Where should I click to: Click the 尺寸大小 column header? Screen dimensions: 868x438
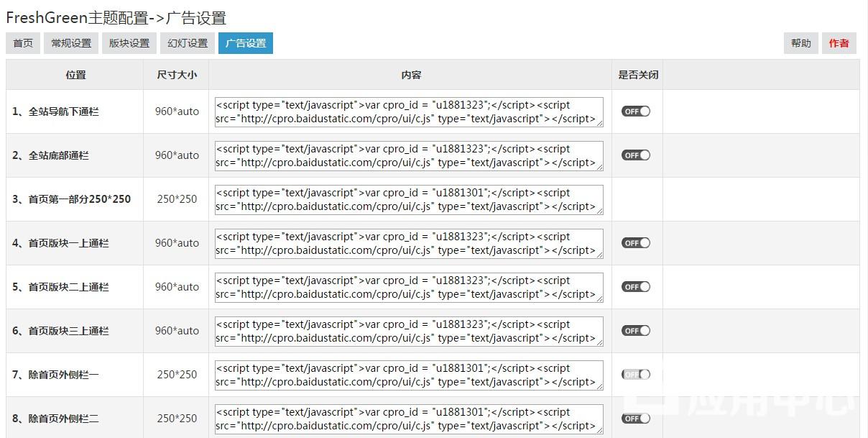177,75
